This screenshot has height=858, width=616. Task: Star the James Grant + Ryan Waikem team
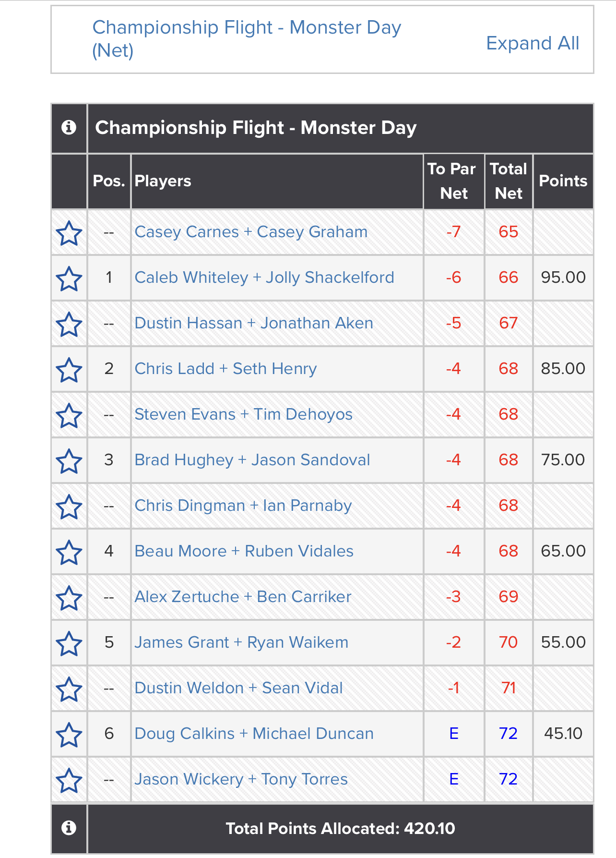[69, 643]
